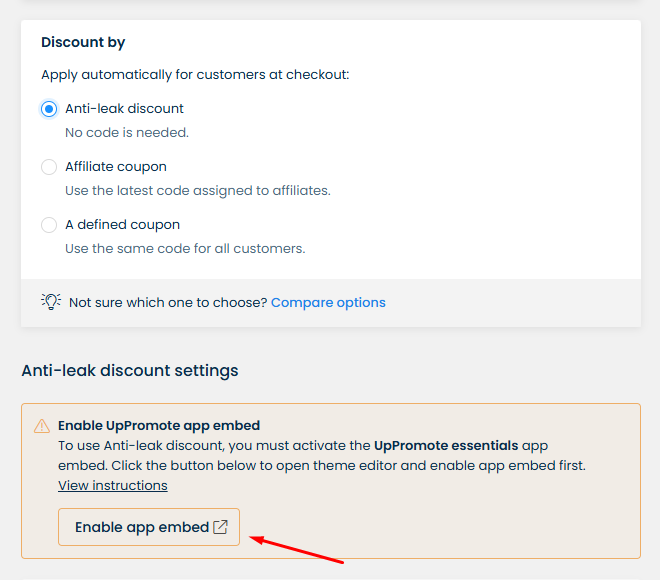This screenshot has height=580, width=660.
Task: Click the bold 'UpPromote essentials' text
Action: click(x=447, y=446)
